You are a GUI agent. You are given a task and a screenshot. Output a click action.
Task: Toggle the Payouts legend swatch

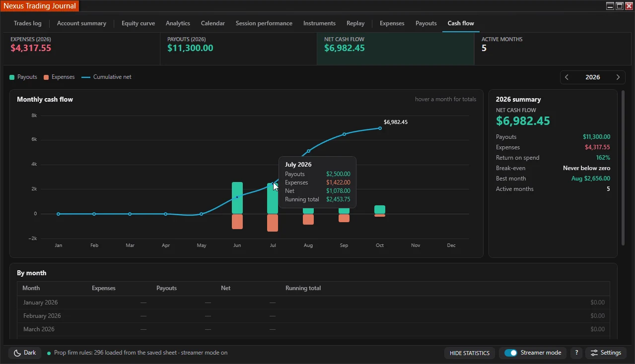[x=12, y=77]
